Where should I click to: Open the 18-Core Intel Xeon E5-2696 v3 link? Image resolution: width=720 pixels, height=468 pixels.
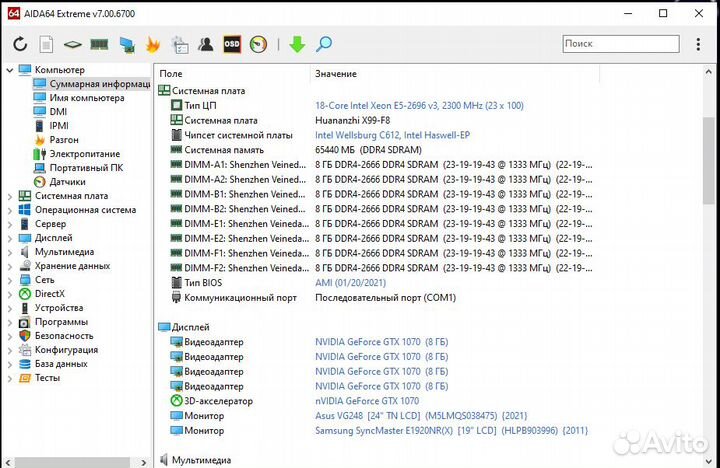coord(419,106)
